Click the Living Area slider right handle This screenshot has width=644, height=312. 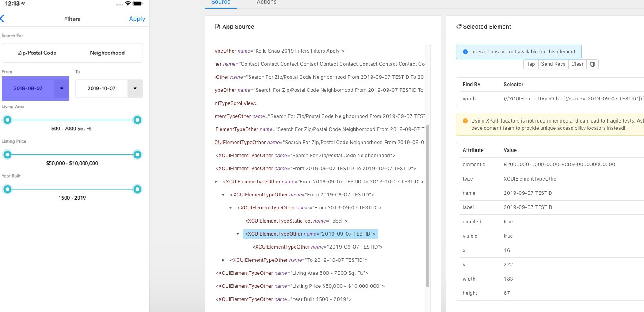pos(137,120)
